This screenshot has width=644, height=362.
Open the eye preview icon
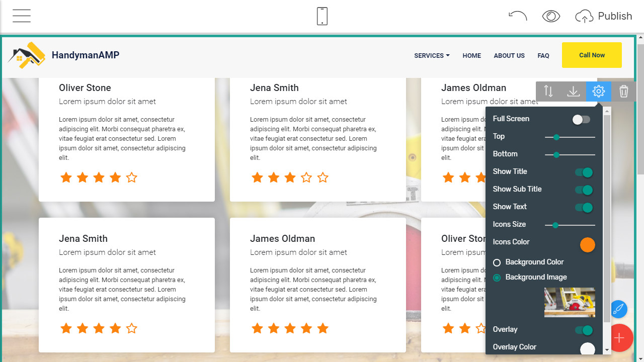coord(551,16)
